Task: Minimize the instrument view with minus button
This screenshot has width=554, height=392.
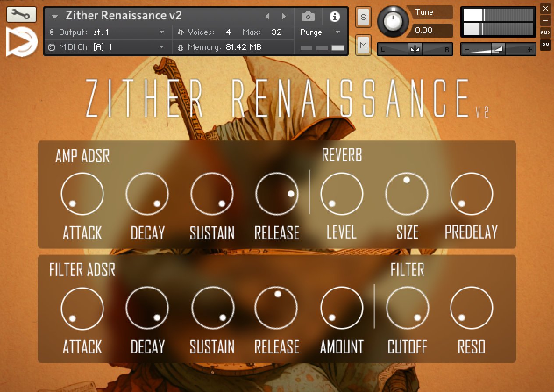Action: click(545, 20)
